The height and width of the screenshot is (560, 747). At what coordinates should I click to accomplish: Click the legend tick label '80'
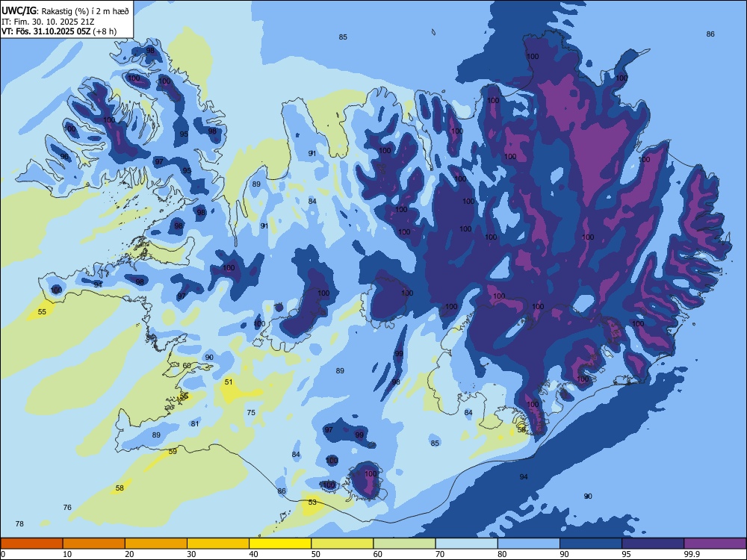502,554
